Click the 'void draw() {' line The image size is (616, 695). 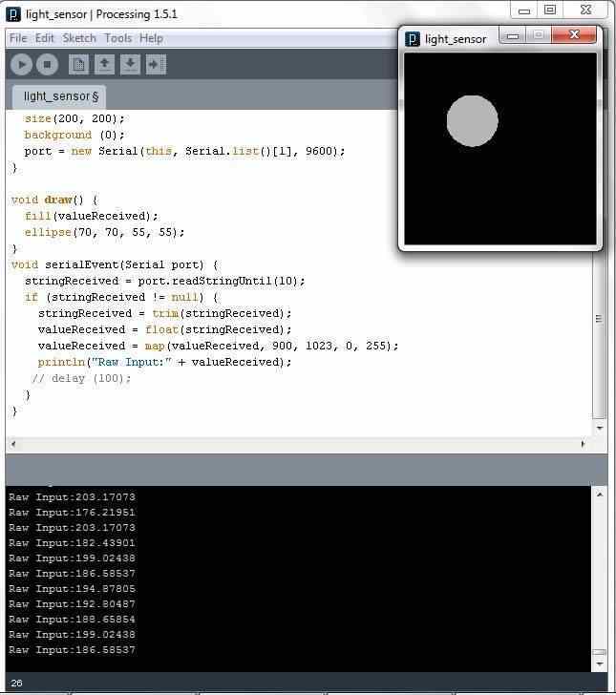click(x=54, y=200)
